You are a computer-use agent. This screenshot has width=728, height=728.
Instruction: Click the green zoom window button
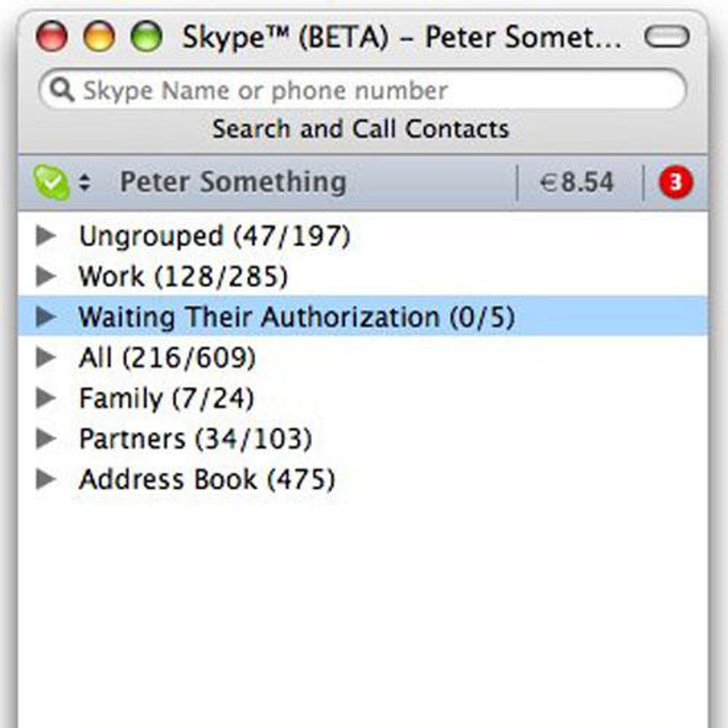pyautogui.click(x=146, y=37)
